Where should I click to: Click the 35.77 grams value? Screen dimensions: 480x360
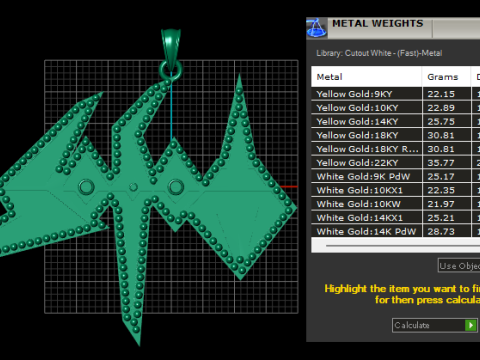[441, 163]
